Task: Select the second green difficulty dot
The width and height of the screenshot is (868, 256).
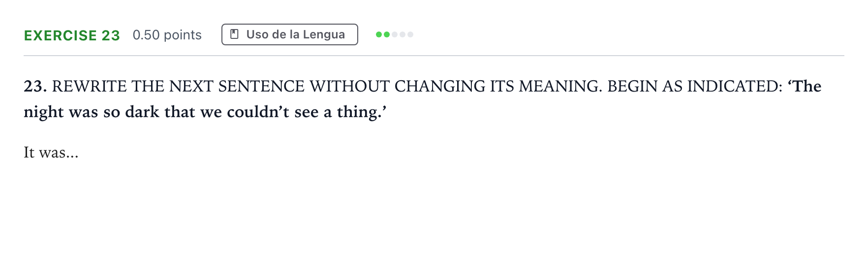Action: point(387,34)
